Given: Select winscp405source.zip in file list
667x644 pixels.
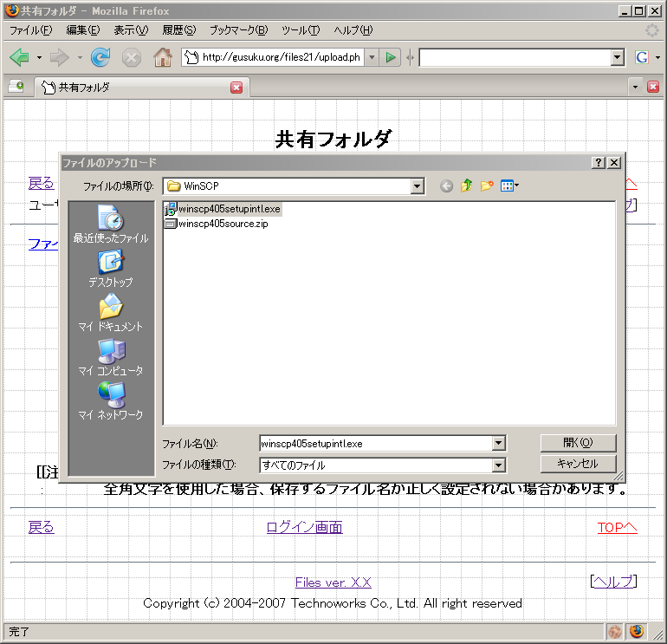Looking at the screenshot, I should click(x=223, y=224).
